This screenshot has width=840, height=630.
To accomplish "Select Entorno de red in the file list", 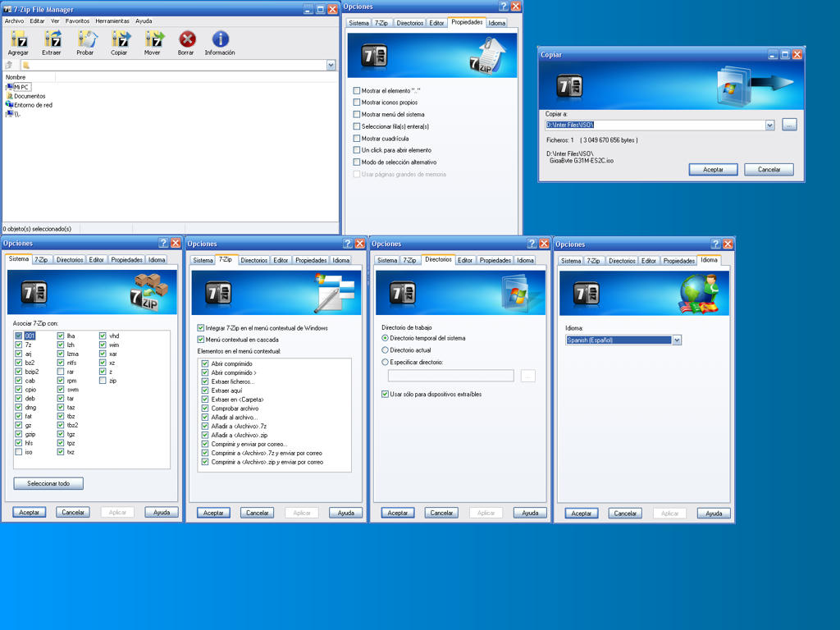I will click(29, 105).
